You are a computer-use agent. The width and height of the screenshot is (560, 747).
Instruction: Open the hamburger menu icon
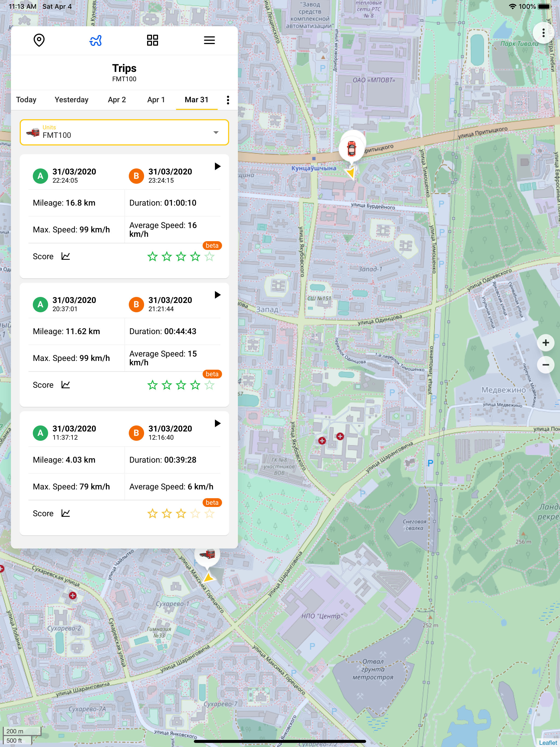pos(209,40)
